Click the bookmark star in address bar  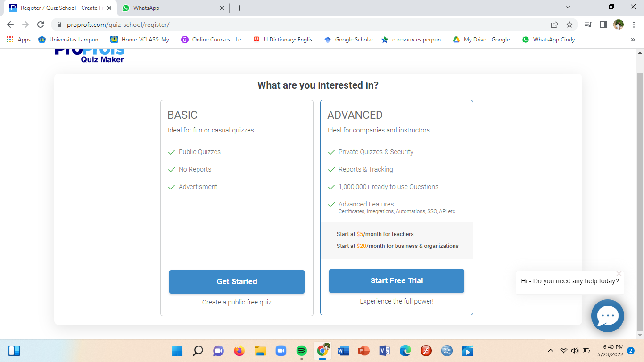tap(570, 25)
